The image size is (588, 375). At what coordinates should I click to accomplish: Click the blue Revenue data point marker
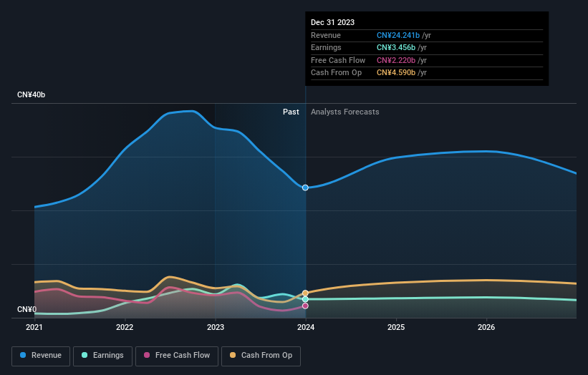[305, 187]
